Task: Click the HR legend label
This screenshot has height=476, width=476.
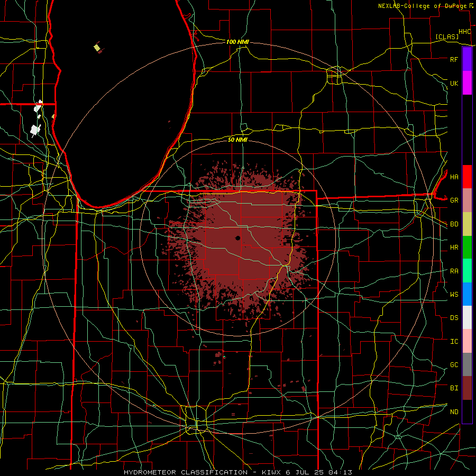Action: point(454,248)
